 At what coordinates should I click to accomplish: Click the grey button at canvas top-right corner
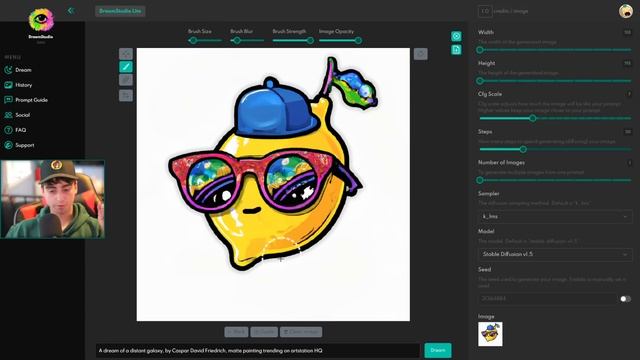pyautogui.click(x=420, y=54)
